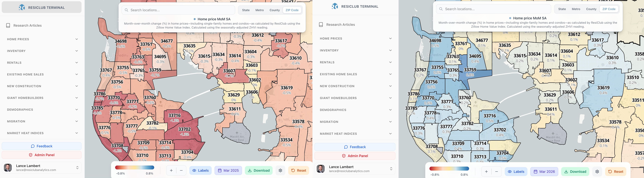The height and width of the screenshot is (178, 644).
Task: Click the download arrow icon beside Mar 2025
Action: pos(250,170)
